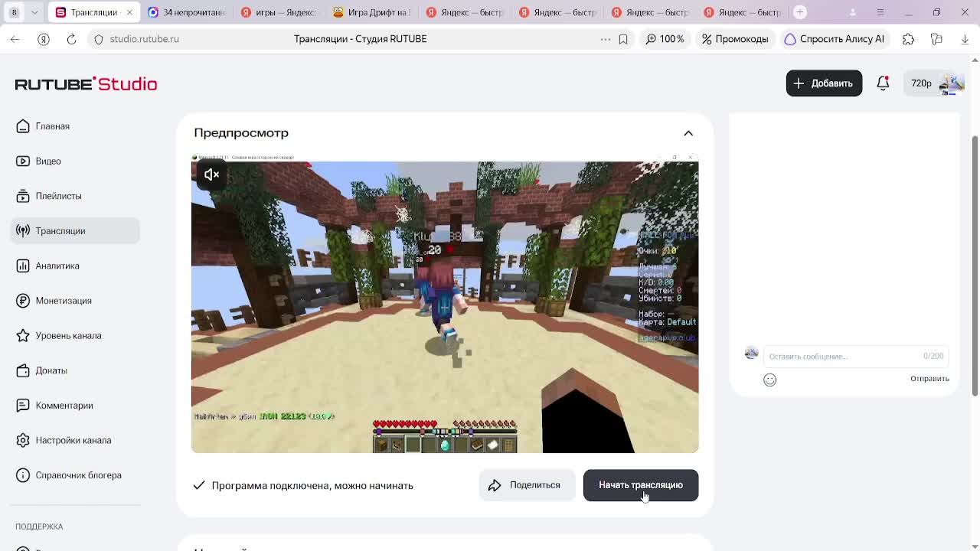Open the address bar three-dots menu
Image resolution: width=980 pixels, height=551 pixels.
(606, 39)
